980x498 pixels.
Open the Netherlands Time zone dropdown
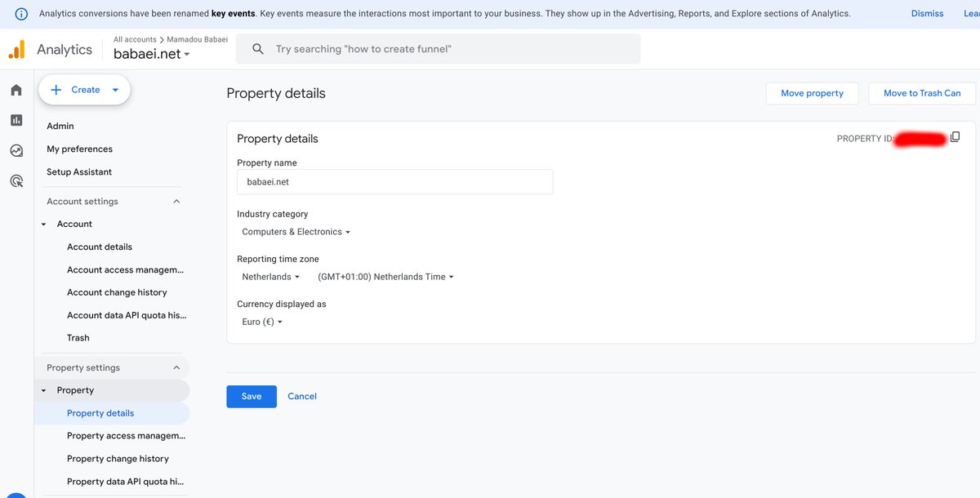385,277
